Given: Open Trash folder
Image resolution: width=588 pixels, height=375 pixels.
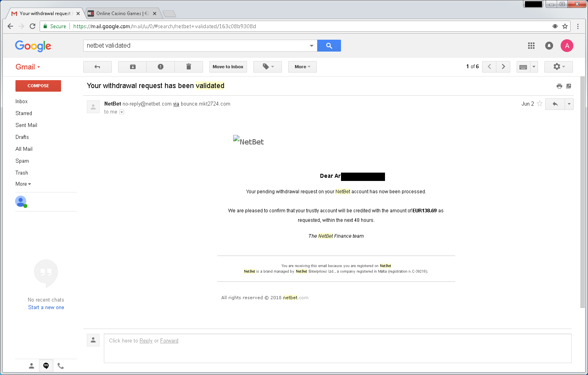Looking at the screenshot, I should pyautogui.click(x=22, y=173).
